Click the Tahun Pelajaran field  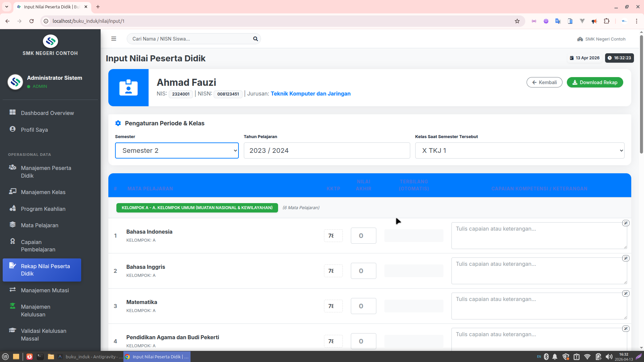point(327,150)
